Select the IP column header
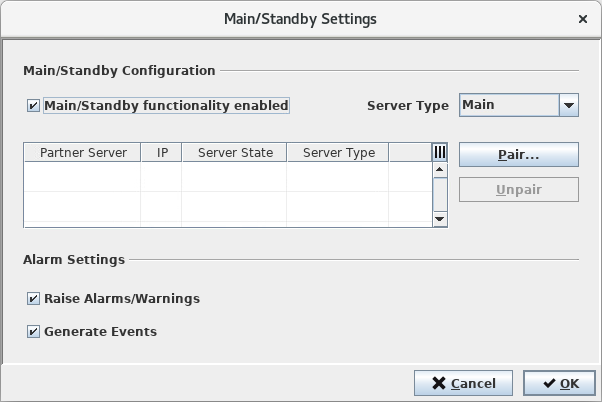602x402 pixels. tap(161, 152)
